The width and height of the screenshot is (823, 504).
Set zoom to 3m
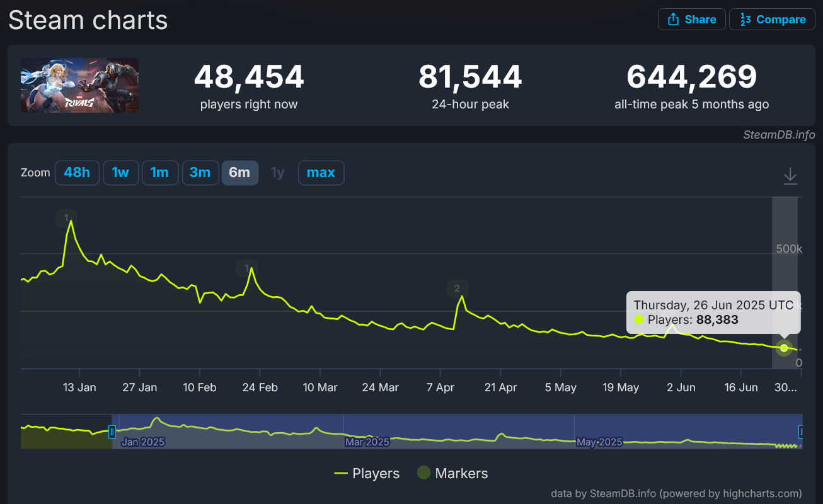200,173
